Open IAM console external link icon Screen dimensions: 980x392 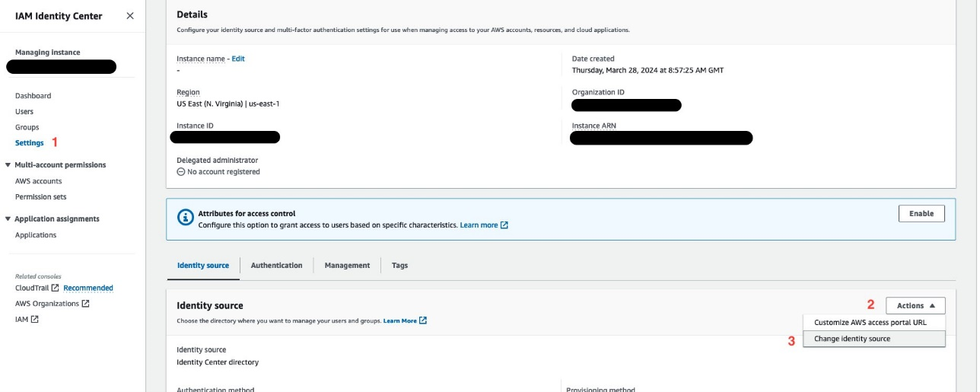[x=35, y=320]
